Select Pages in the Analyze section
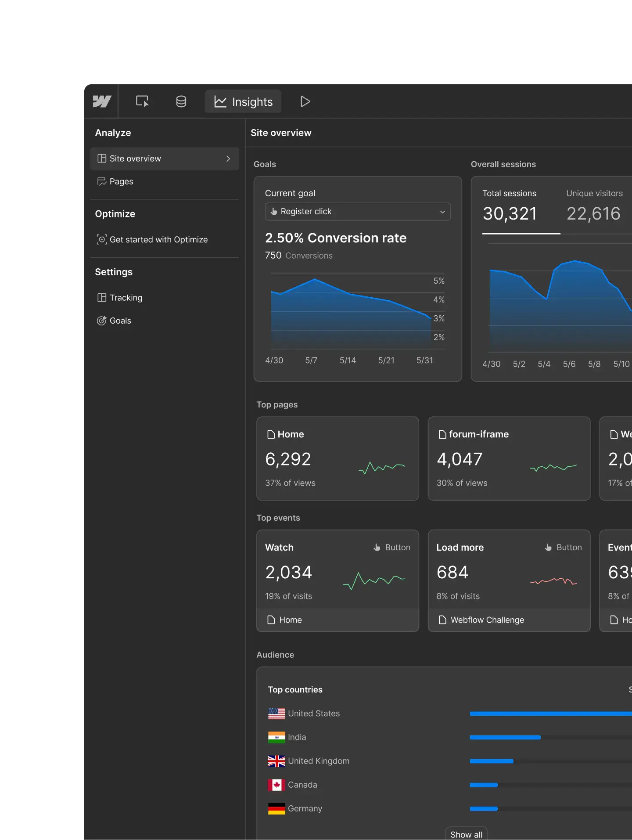Viewport: 632px width, 840px height. (121, 181)
